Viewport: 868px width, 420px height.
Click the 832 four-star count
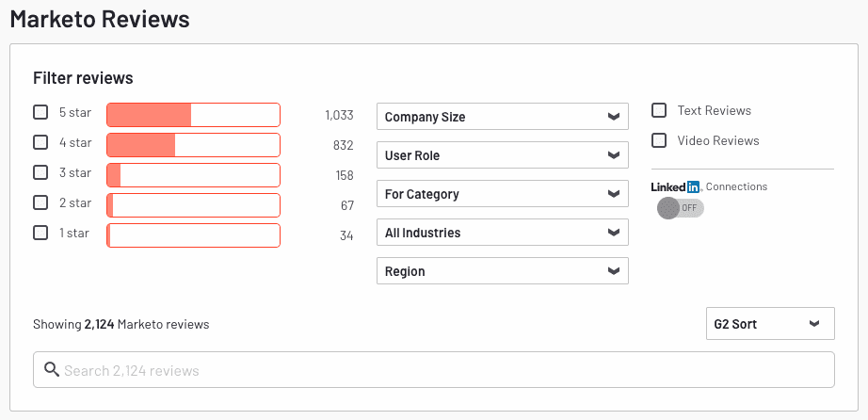(x=344, y=146)
